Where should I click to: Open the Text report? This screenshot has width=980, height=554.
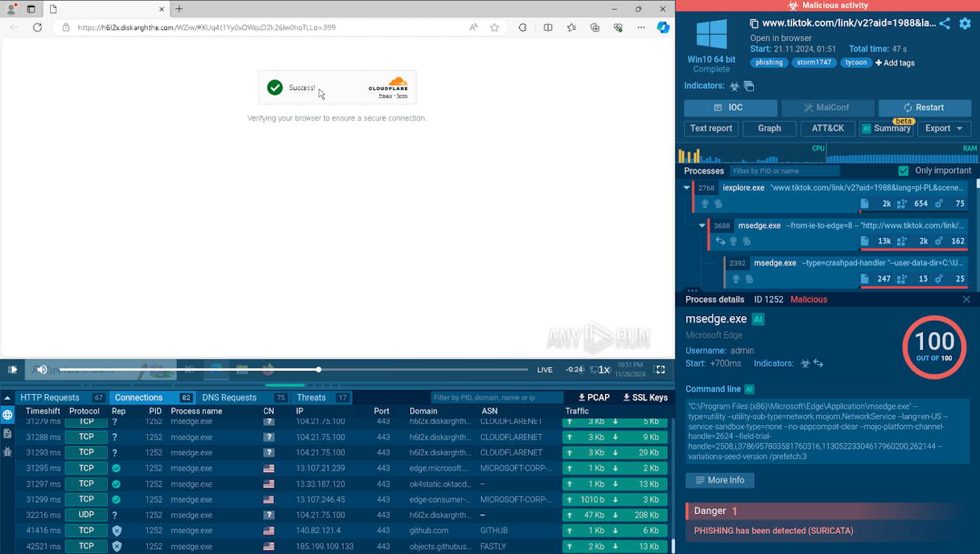(711, 129)
